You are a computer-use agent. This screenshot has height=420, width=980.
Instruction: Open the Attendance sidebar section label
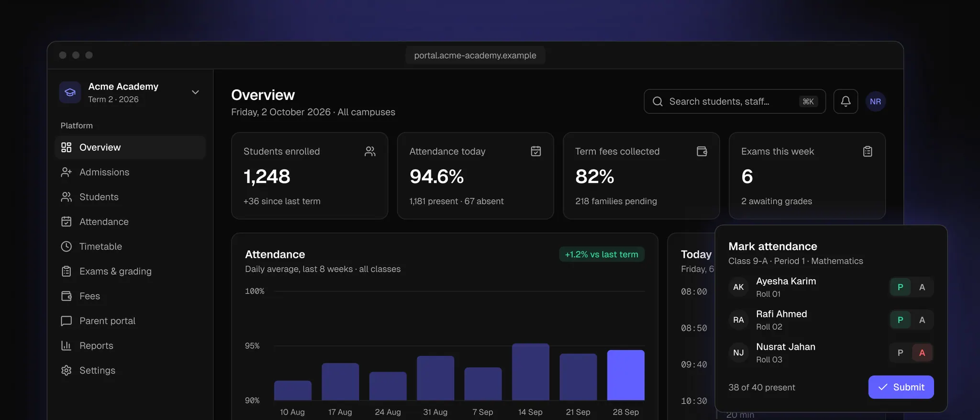coord(104,221)
